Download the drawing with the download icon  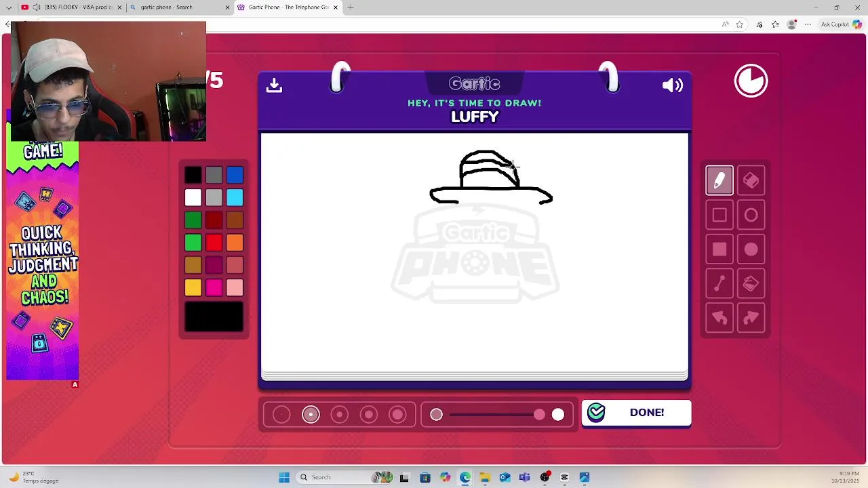click(x=274, y=85)
